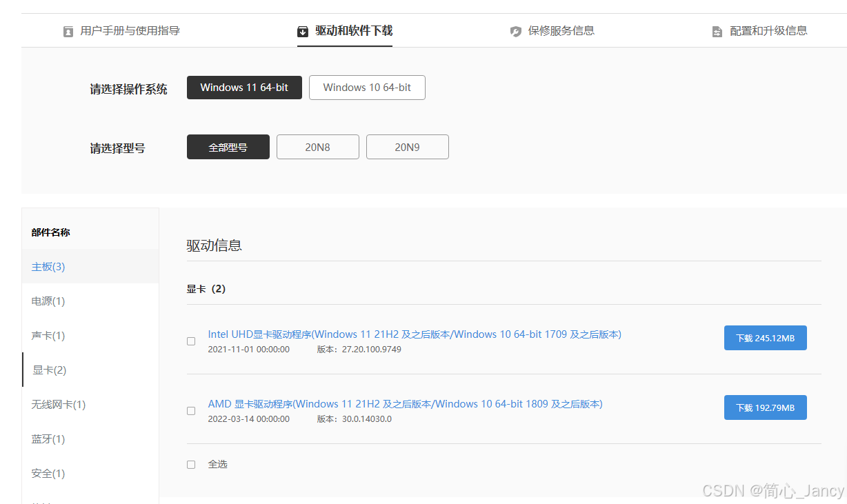Screen dimensions: 847x504
Task: Tick the Intel UHD driver checkbox
Action: tap(191, 341)
